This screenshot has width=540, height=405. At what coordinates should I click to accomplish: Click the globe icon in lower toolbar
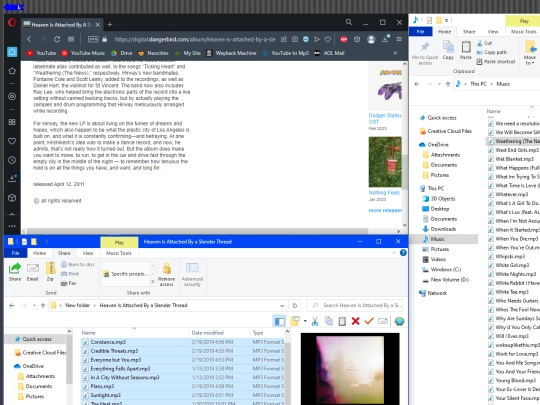click(399, 321)
